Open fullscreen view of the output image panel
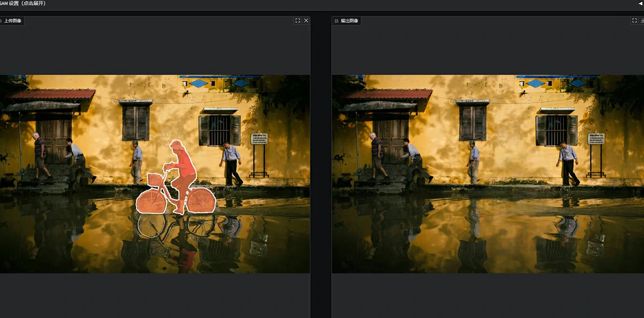This screenshot has height=318, width=644. (x=634, y=21)
